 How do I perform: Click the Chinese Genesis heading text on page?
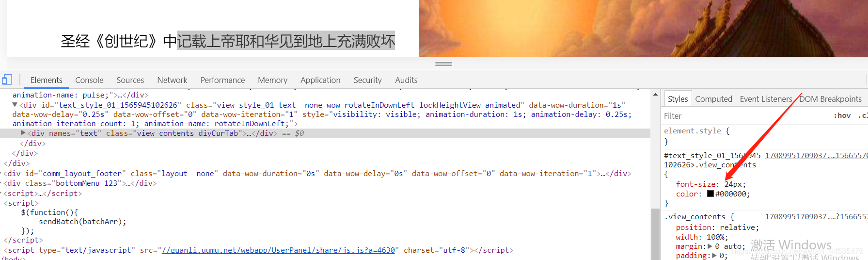(x=228, y=41)
